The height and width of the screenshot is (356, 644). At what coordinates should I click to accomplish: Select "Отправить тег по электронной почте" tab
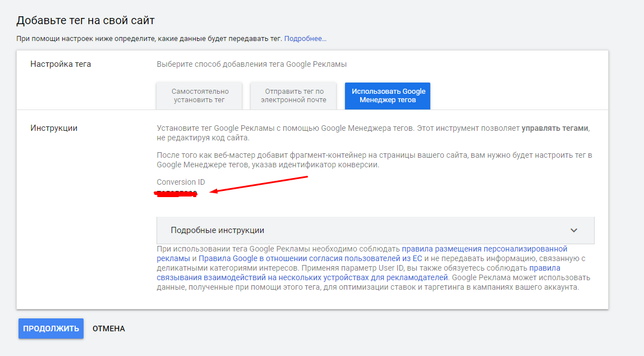(x=294, y=95)
